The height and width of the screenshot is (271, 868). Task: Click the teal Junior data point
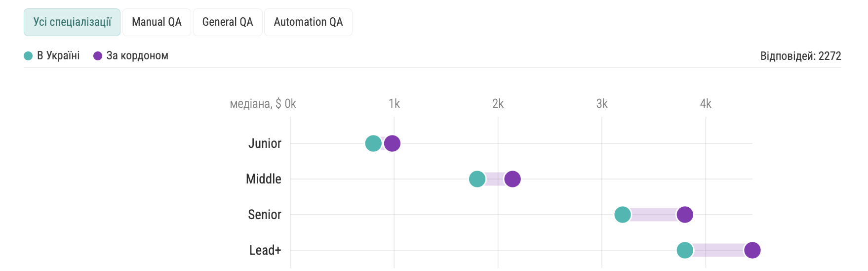click(373, 143)
